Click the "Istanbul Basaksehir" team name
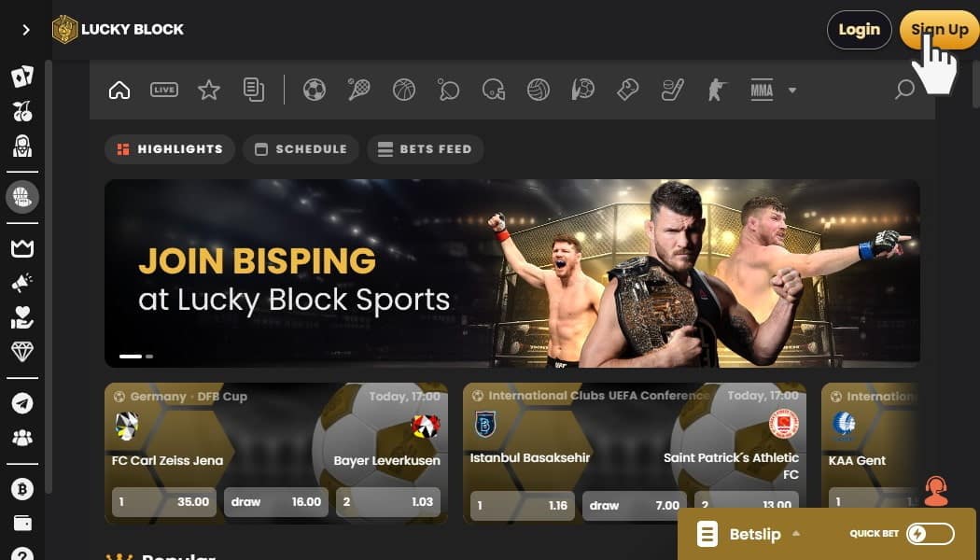The height and width of the screenshot is (560, 980). (530, 458)
